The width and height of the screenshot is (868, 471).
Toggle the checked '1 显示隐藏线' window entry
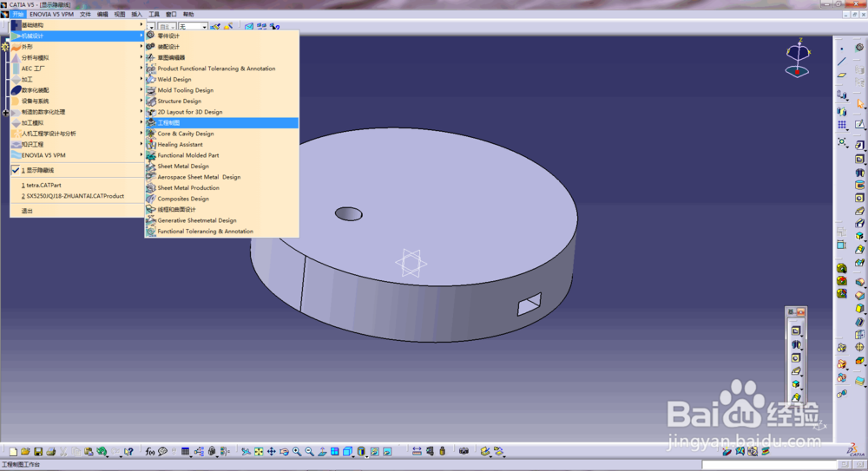(77, 171)
